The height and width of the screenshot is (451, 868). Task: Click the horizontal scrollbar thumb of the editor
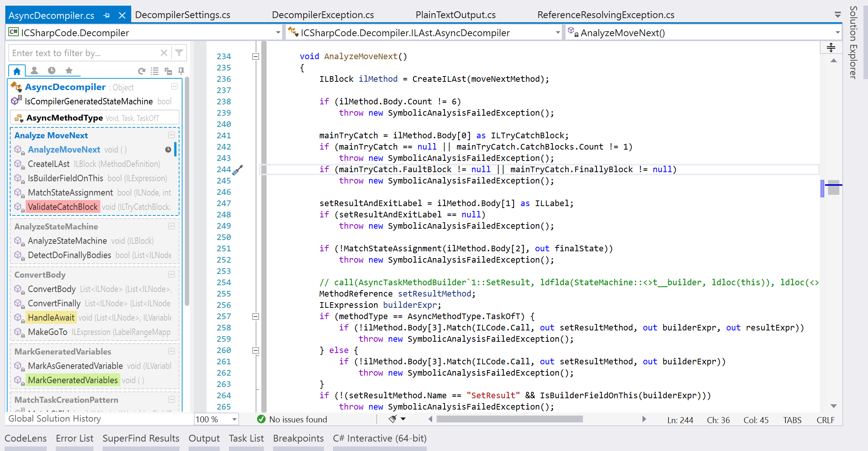510,419
